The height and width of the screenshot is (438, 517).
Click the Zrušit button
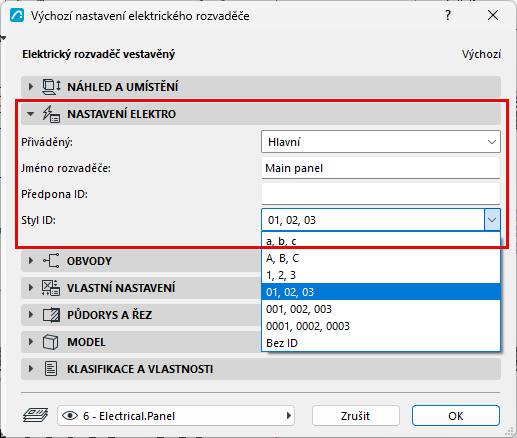[356, 416]
